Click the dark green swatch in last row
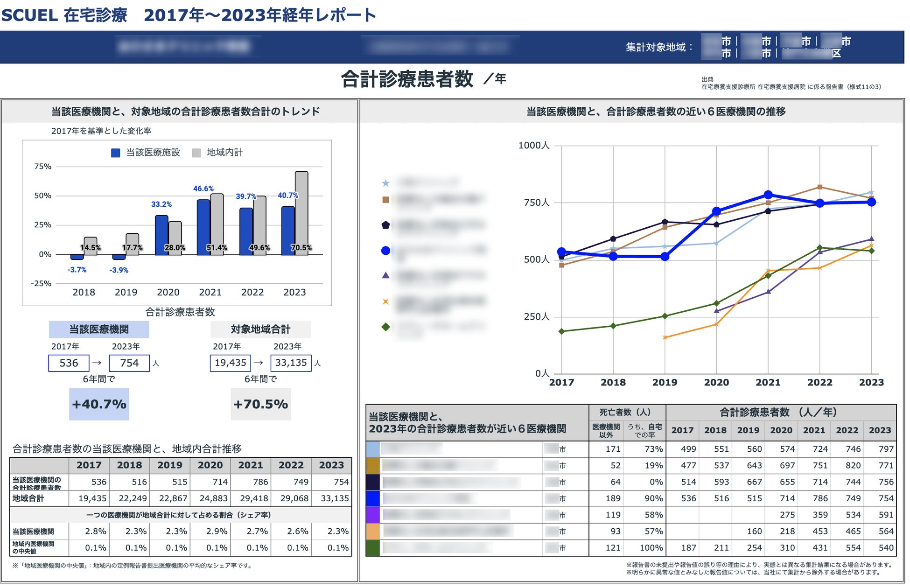 pyautogui.click(x=373, y=548)
